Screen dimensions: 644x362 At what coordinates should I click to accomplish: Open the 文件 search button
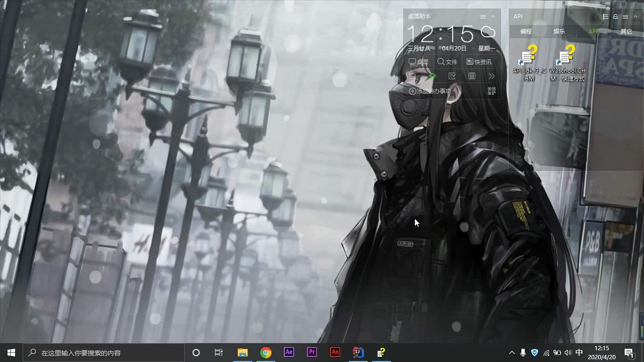[447, 62]
